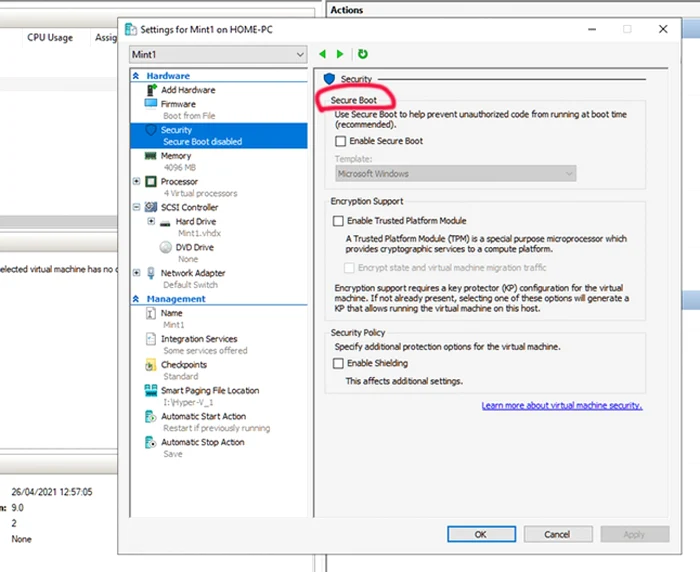Click 'Mint1.vhdx' under Hard Drive

(x=199, y=233)
